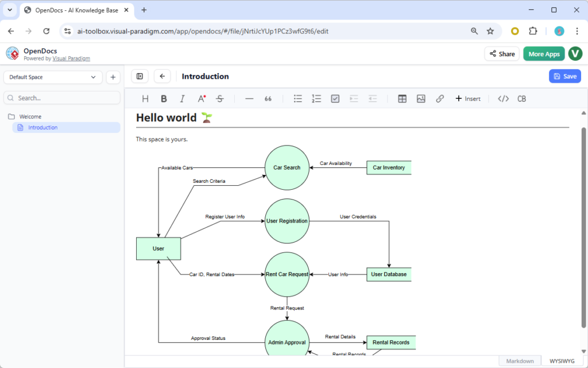
Task: Open the heading style options
Action: coord(145,98)
